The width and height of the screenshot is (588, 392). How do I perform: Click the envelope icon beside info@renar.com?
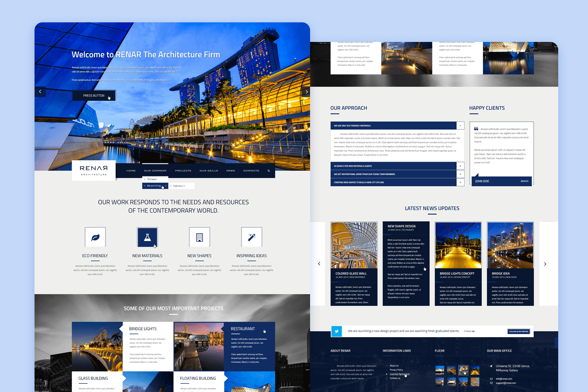tap(491, 379)
